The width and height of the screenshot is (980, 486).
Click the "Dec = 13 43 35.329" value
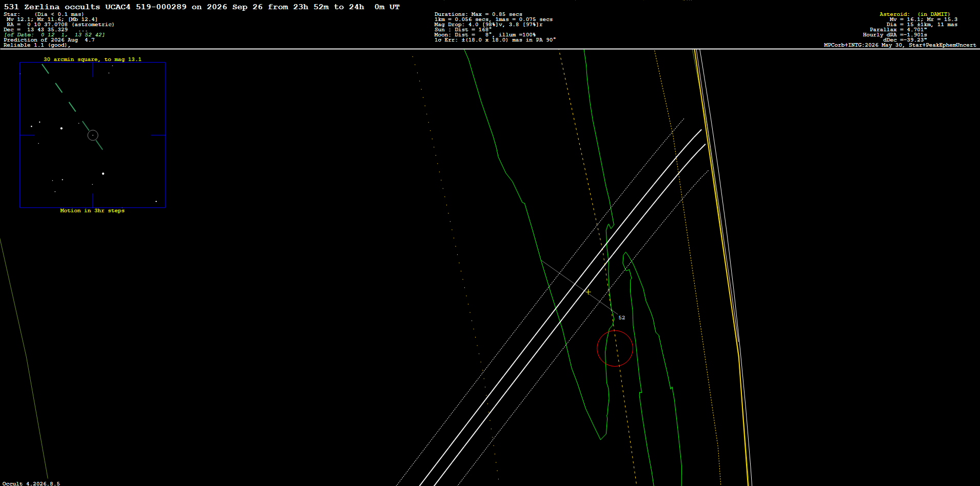tap(36, 30)
